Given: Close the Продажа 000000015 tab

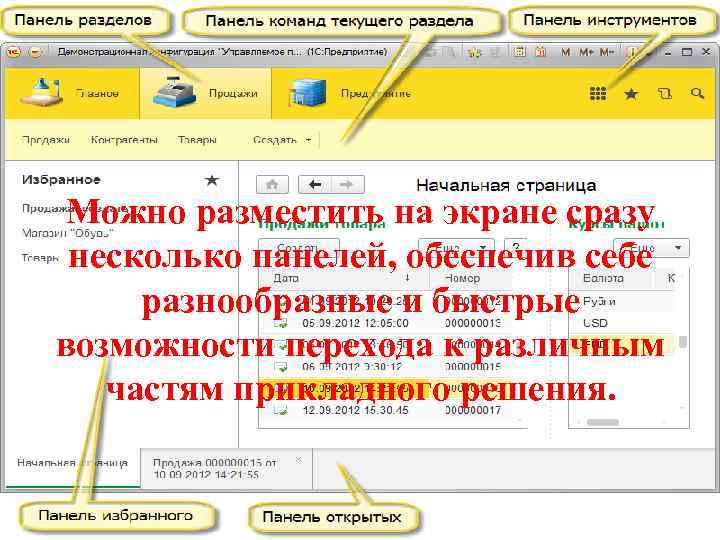Looking at the screenshot, I should click(x=299, y=460).
